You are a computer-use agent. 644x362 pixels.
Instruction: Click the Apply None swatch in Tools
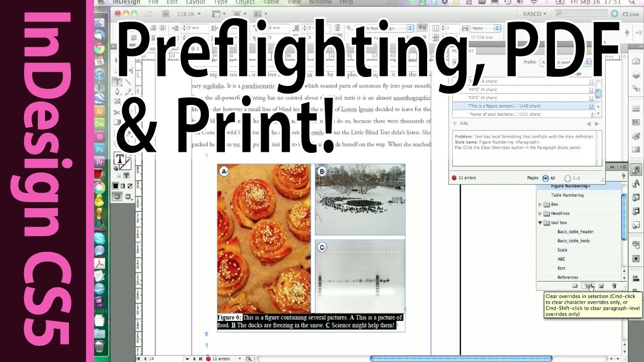pos(131,186)
